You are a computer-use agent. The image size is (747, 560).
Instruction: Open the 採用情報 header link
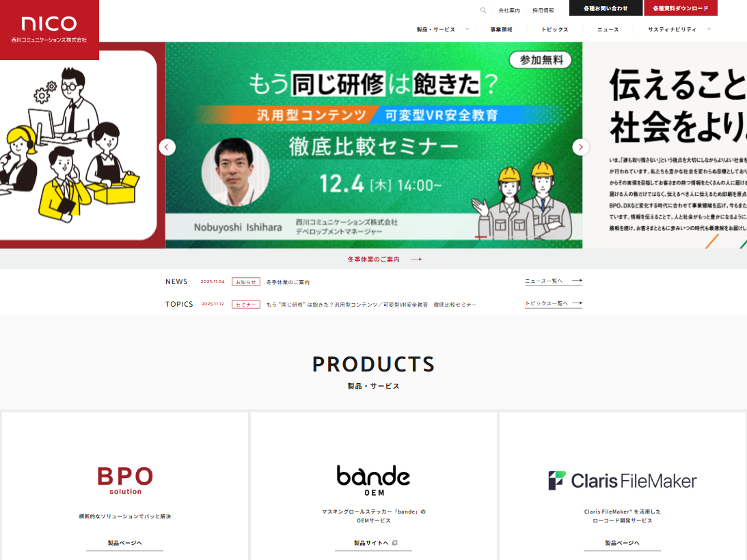[543, 10]
